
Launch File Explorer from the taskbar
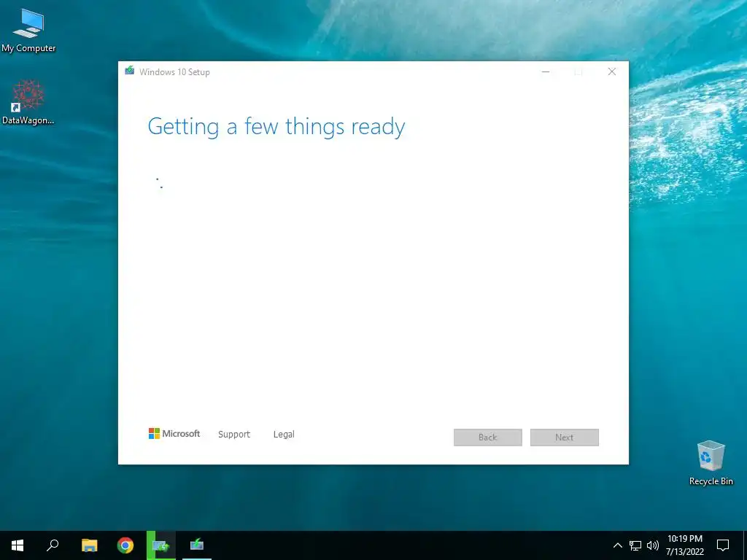(x=89, y=545)
